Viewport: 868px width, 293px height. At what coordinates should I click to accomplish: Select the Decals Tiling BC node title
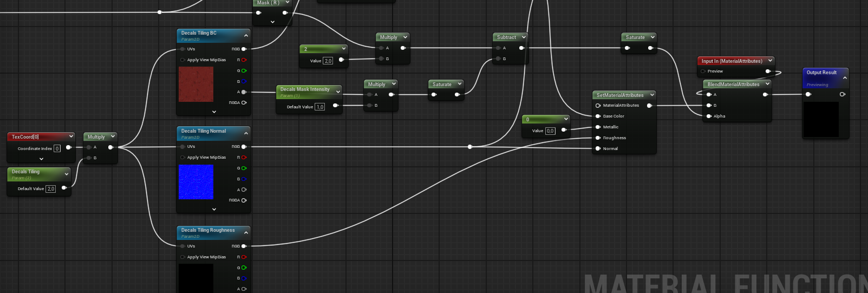click(199, 33)
